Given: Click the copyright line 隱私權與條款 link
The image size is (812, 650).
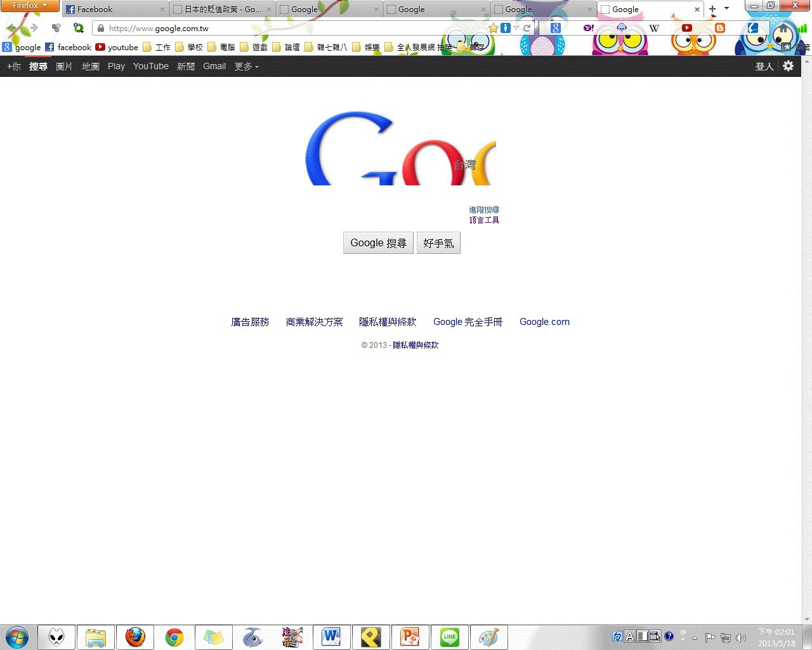Looking at the screenshot, I should pyautogui.click(x=416, y=345).
